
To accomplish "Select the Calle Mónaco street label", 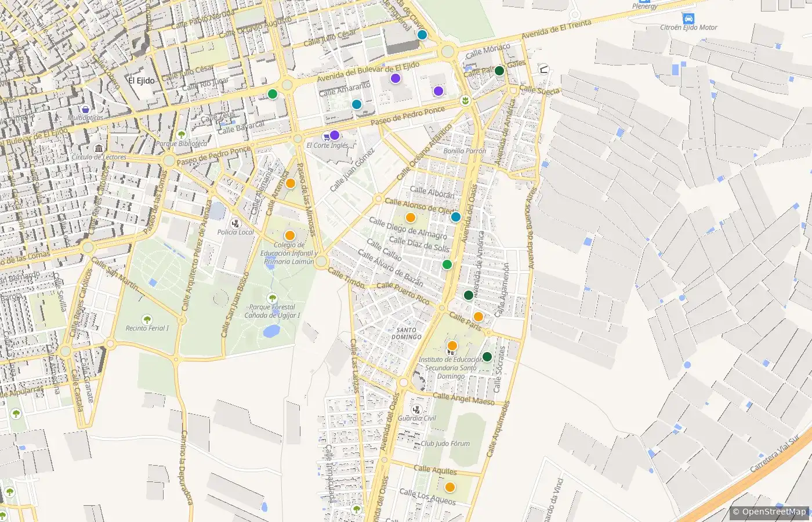I will tap(488, 50).
